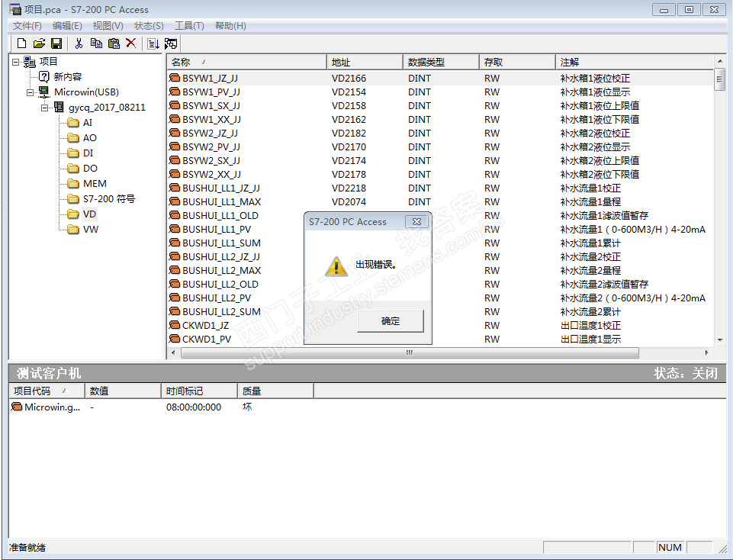Click the Open folder toolbar icon
Image resolution: width=733 pixels, height=560 pixels.
click(x=39, y=43)
